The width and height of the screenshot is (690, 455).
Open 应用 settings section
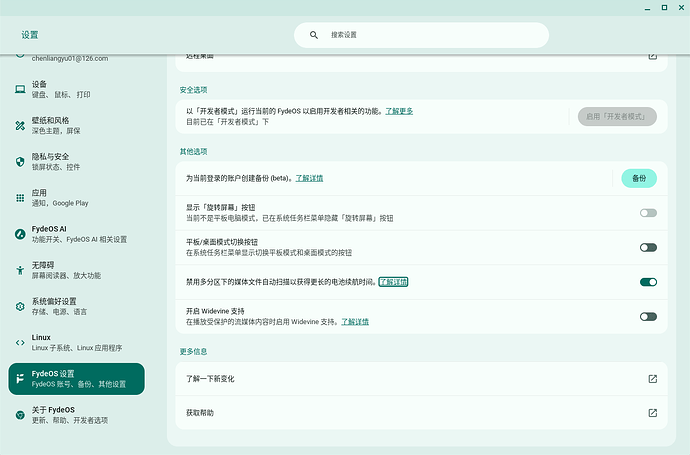pos(77,198)
